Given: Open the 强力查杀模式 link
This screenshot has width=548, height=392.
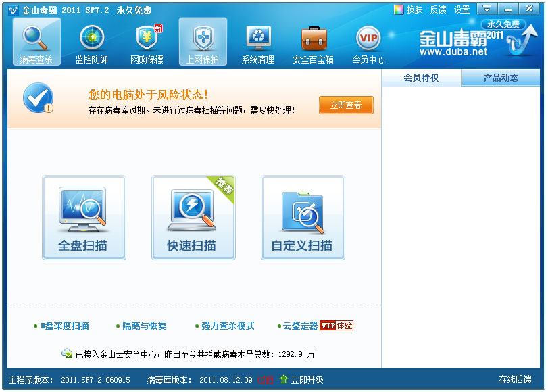Looking at the screenshot, I should (228, 326).
